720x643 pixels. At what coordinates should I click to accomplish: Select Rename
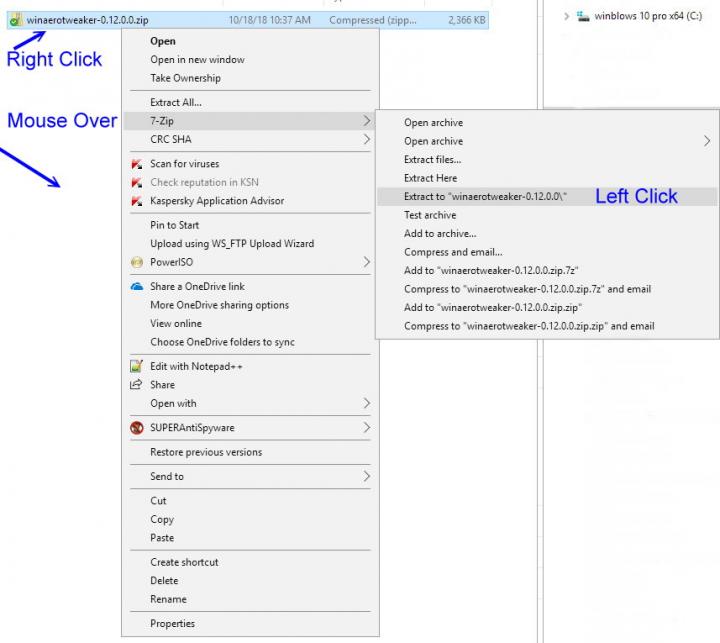(169, 599)
